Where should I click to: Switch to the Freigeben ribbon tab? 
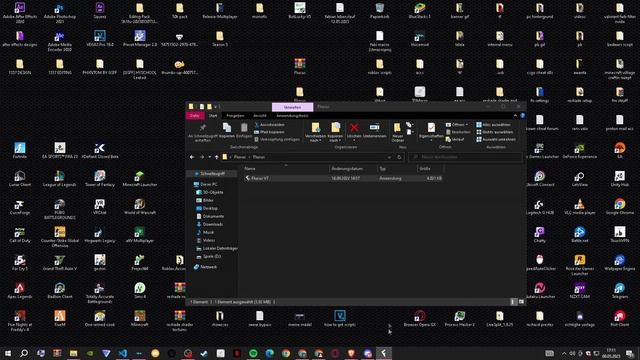click(x=235, y=116)
